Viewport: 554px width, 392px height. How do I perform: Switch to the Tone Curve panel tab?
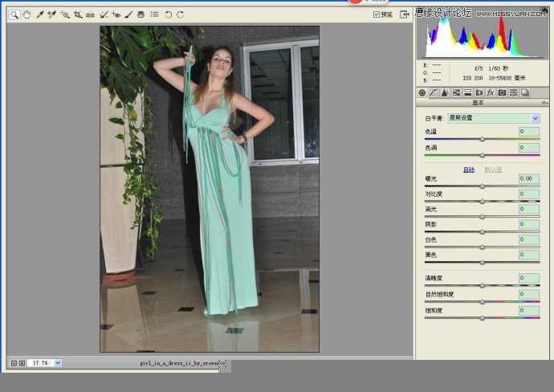click(434, 92)
